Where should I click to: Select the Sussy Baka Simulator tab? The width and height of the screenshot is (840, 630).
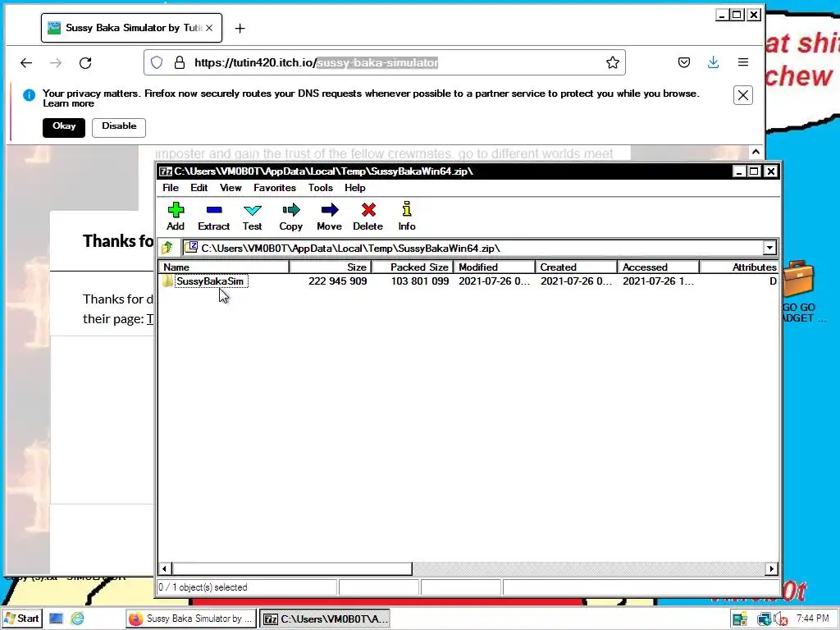pos(131,28)
